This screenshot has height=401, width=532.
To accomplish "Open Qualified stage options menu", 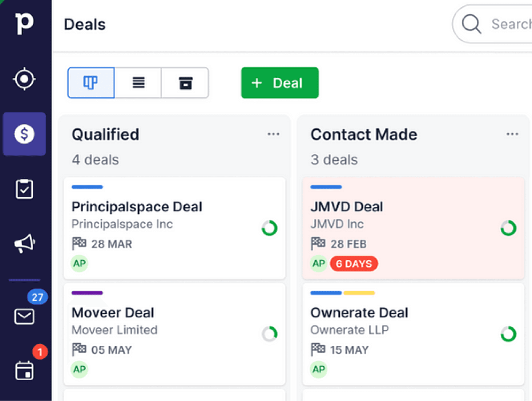I will (273, 134).
